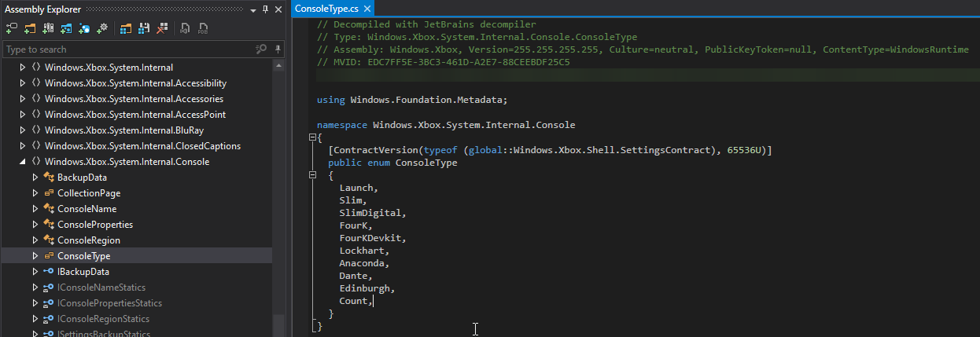Select ConsoleProperties in the tree
Image resolution: width=980 pixels, height=337 pixels.
(94, 225)
